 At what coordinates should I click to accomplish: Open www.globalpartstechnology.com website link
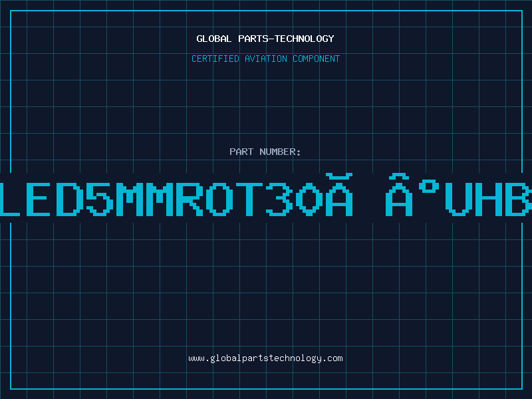coord(265,358)
